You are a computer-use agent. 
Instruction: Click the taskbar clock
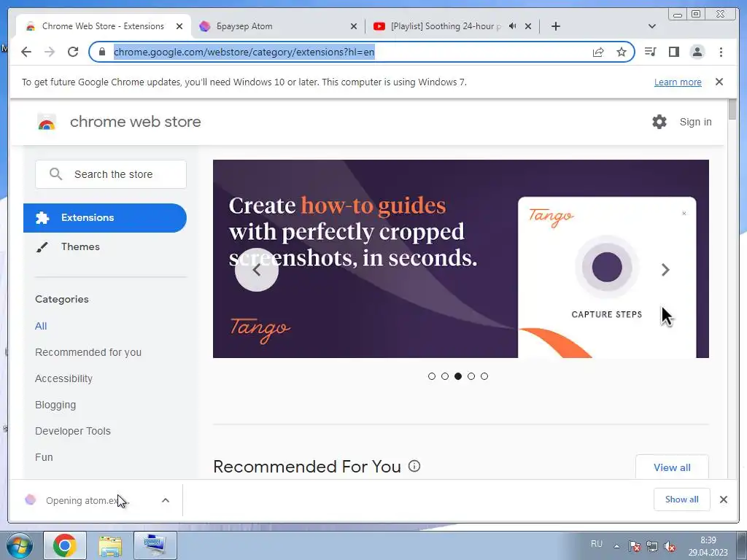[x=708, y=546]
